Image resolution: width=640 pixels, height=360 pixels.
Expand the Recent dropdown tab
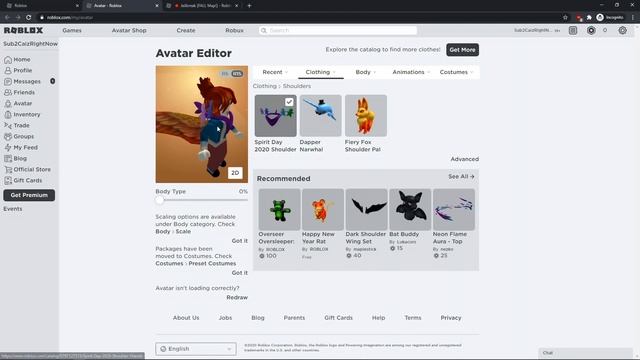[x=275, y=72]
